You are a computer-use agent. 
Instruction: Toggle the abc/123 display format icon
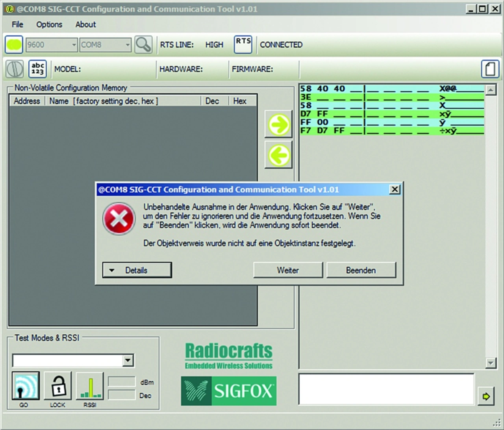point(37,69)
